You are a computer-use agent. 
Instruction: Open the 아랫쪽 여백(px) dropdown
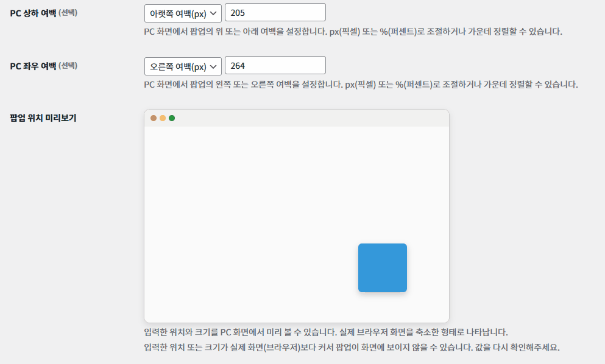[x=183, y=13]
